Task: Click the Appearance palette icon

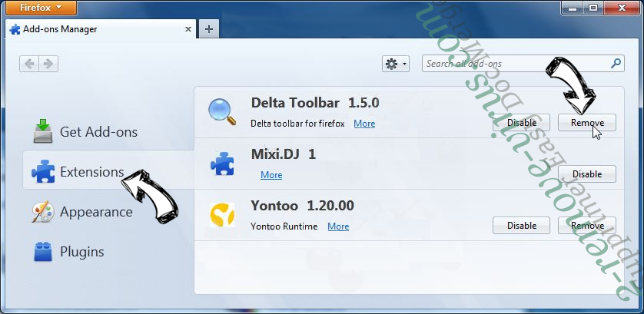Action: coord(43,212)
